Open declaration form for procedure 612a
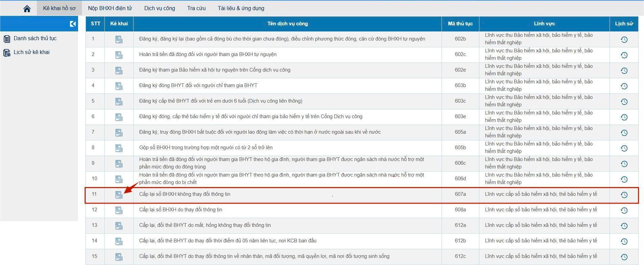Screen dimensions: 644x265 119,226
